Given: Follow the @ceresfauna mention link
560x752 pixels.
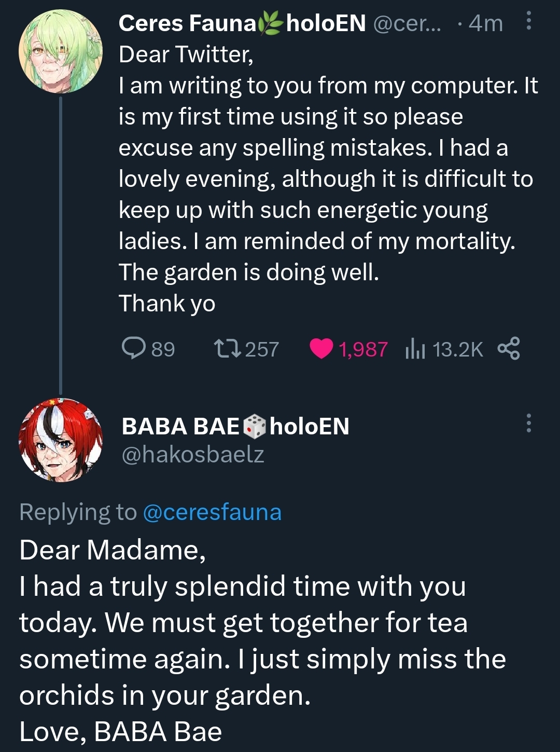Looking at the screenshot, I should tap(212, 512).
